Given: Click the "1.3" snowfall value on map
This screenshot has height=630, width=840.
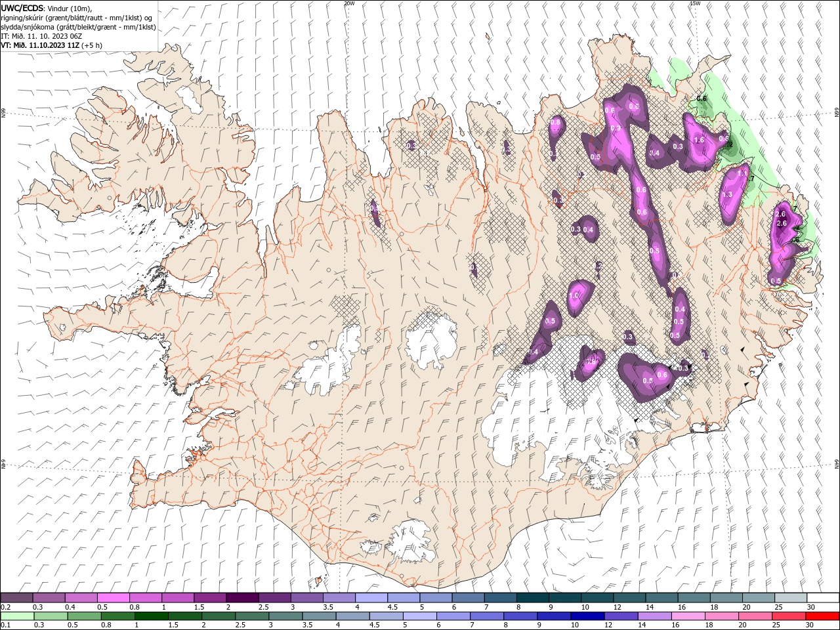Looking at the screenshot, I should (x=727, y=194).
